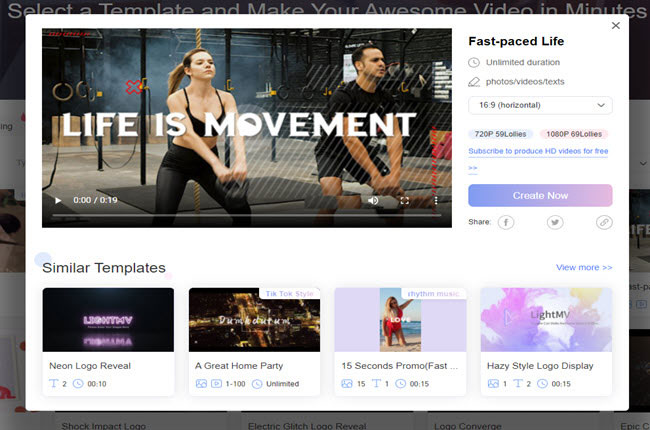Open the A Great Home Party template

(254, 320)
